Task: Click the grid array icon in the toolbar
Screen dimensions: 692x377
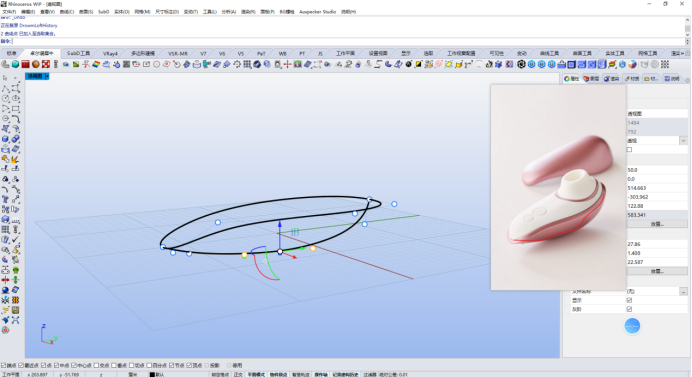Action: tap(247, 64)
